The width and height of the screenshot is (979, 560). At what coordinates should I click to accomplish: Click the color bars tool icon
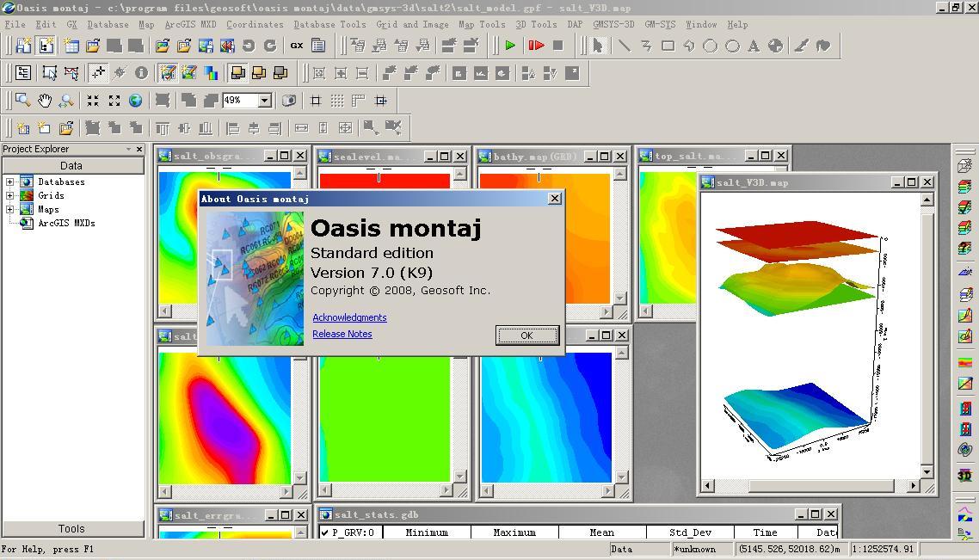point(211,73)
